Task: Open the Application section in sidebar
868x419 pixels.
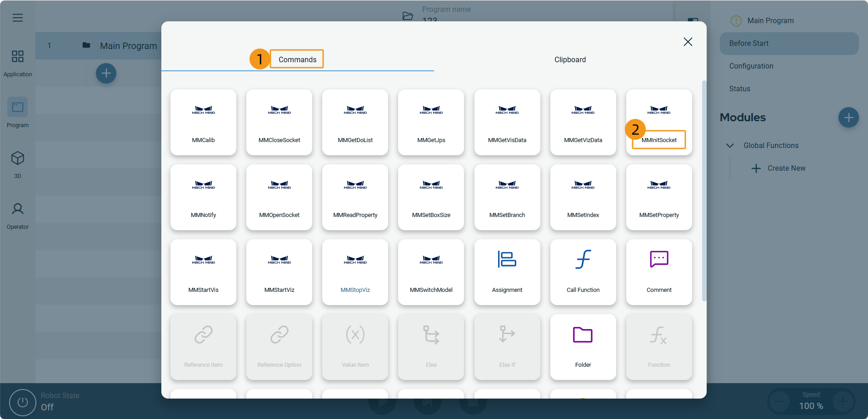Action: tap(18, 63)
